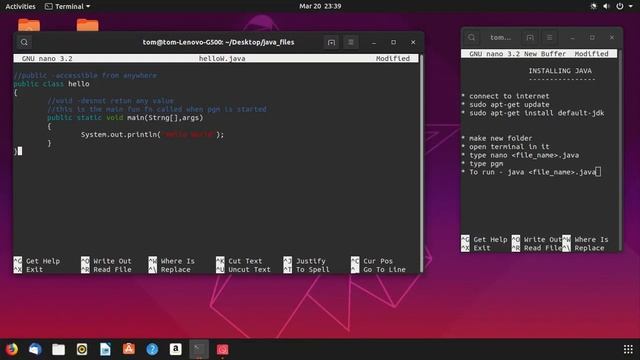Click search icon in small tom terminal
Screen dimensions: 640x360
click(471, 38)
